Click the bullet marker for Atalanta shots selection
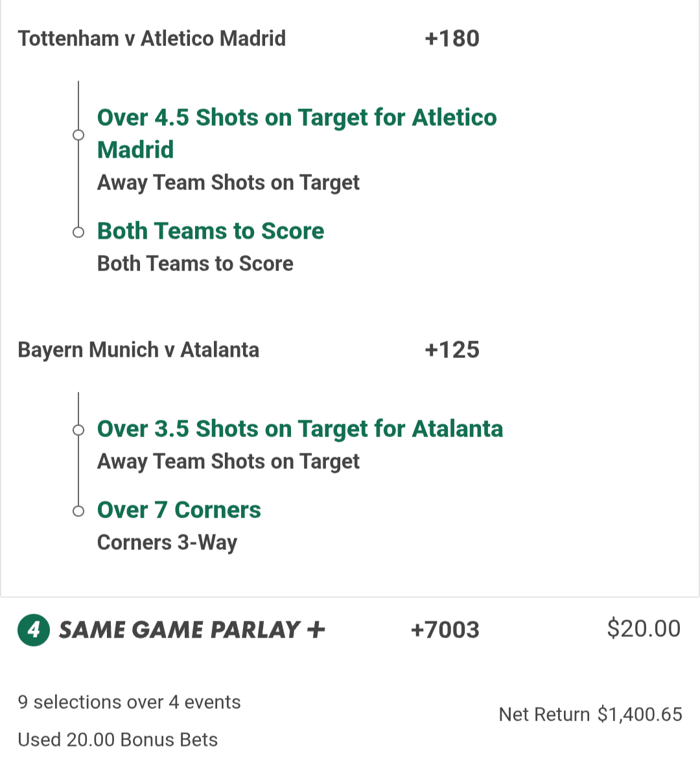The height and width of the screenshot is (775, 700). (x=78, y=430)
